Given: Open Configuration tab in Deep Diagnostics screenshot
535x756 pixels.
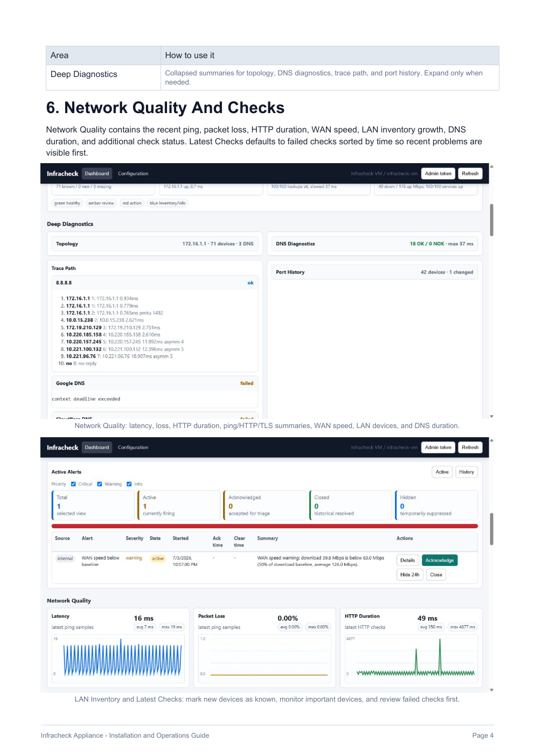Looking at the screenshot, I should pyautogui.click(x=133, y=173).
